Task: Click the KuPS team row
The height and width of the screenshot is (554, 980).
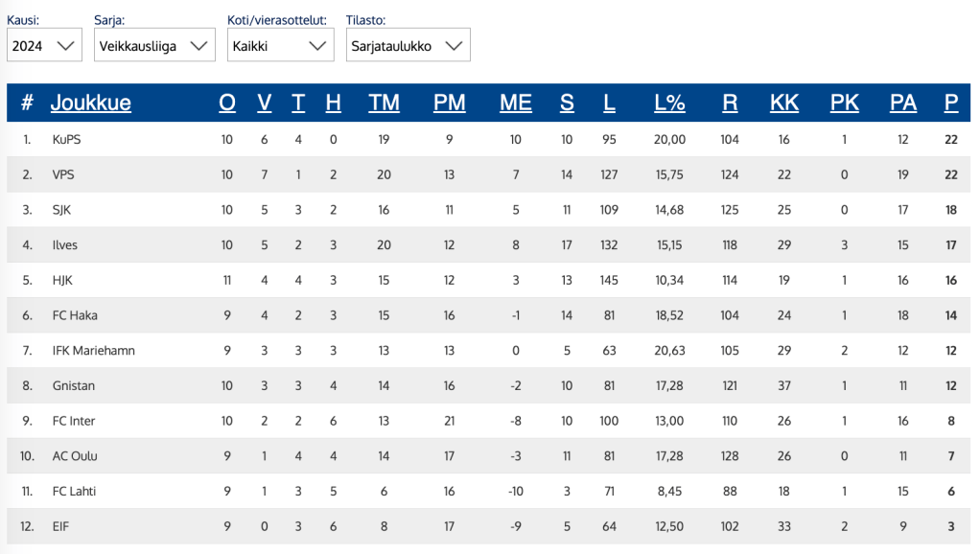Action: (67, 139)
